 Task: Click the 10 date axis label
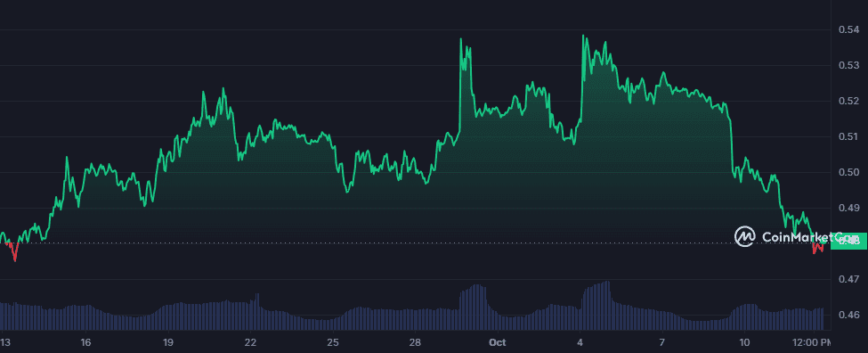point(744,342)
